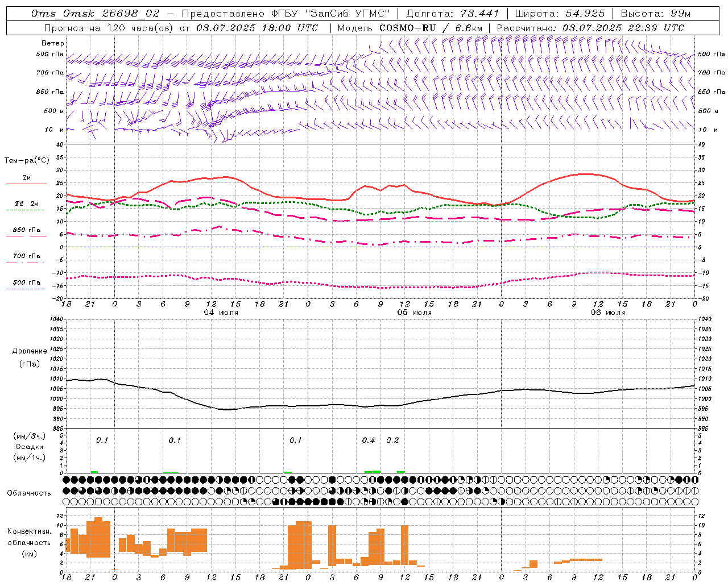This screenshot has width=728, height=582.
Task: Select the "Тем-ра(°C)" temperature panel label
Action: 27,161
